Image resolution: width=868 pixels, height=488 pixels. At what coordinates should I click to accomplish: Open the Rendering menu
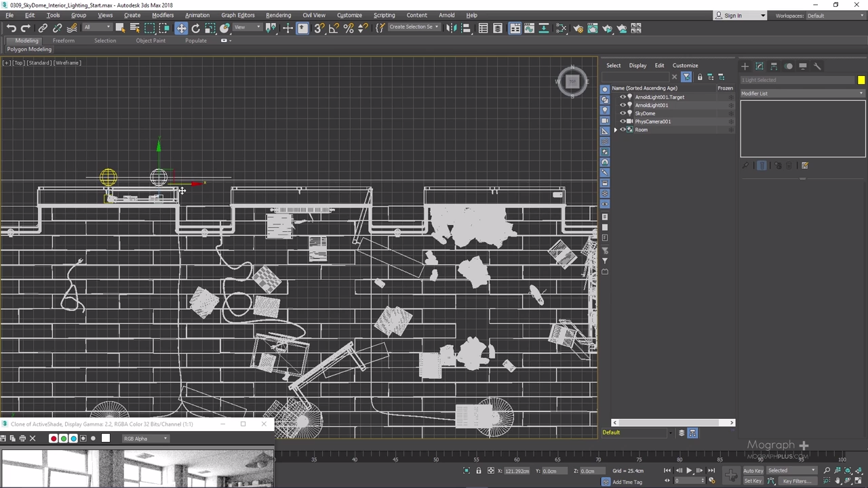click(x=278, y=15)
